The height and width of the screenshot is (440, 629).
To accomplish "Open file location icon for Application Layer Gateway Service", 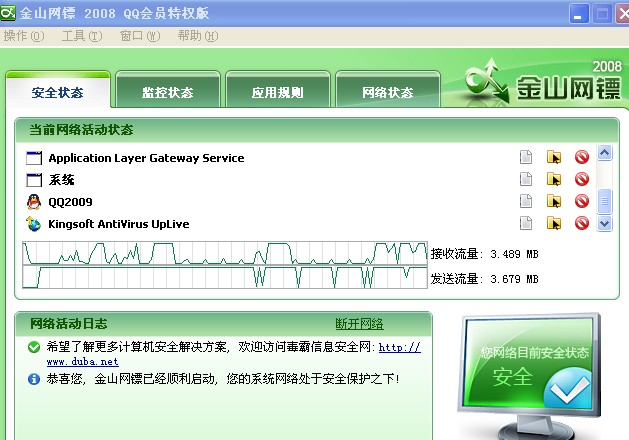I will coord(554,157).
